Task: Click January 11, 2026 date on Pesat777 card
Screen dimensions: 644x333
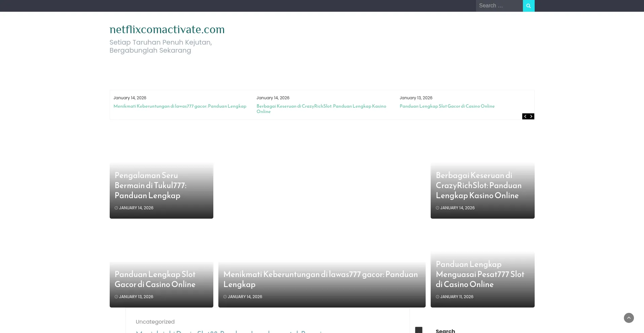Action: pyautogui.click(x=457, y=297)
